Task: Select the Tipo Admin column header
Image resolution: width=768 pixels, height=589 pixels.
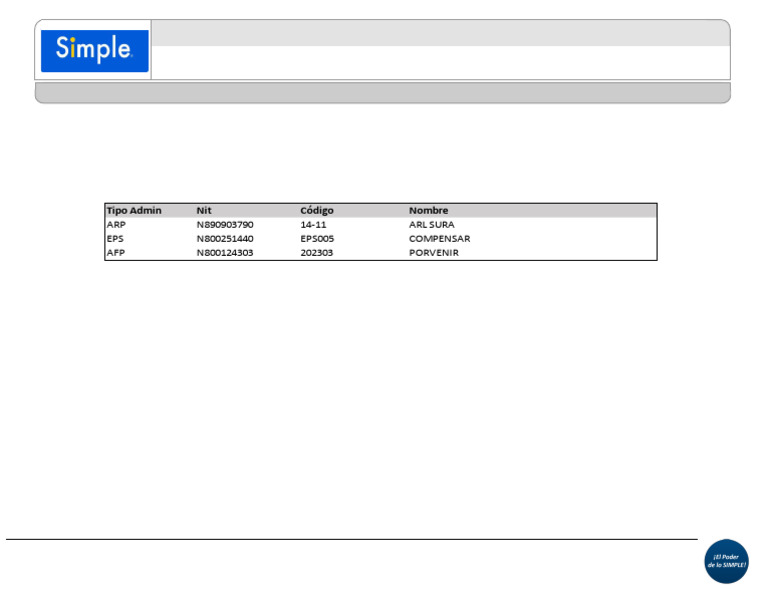Action: click(x=134, y=211)
